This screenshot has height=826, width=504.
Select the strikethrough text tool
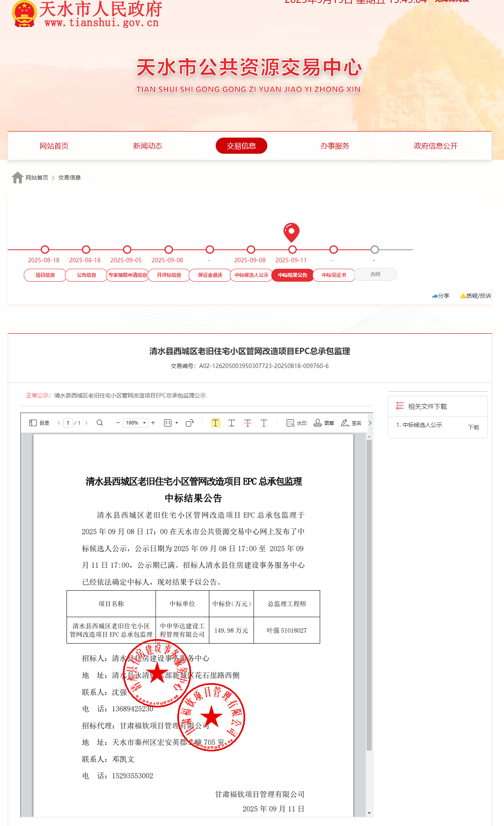click(x=248, y=423)
